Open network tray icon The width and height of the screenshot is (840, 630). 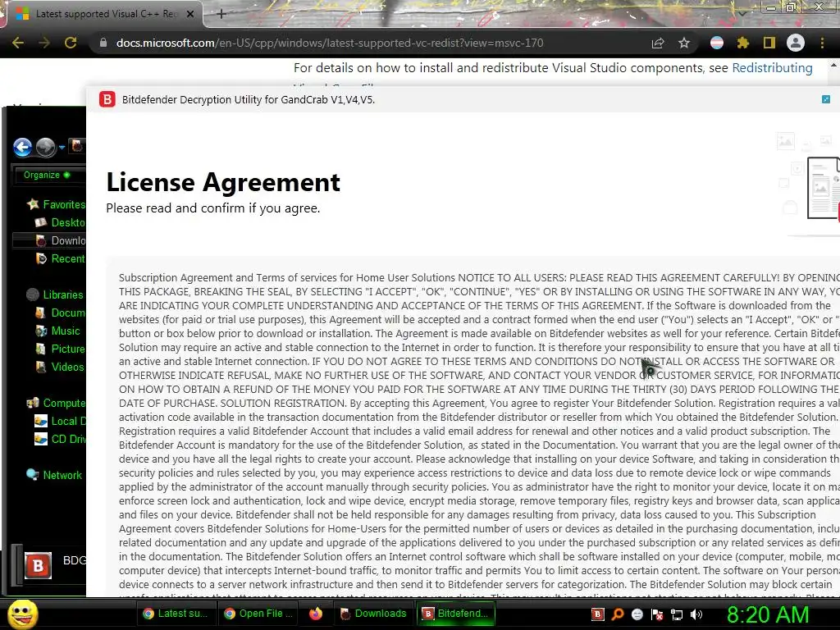coord(677,615)
